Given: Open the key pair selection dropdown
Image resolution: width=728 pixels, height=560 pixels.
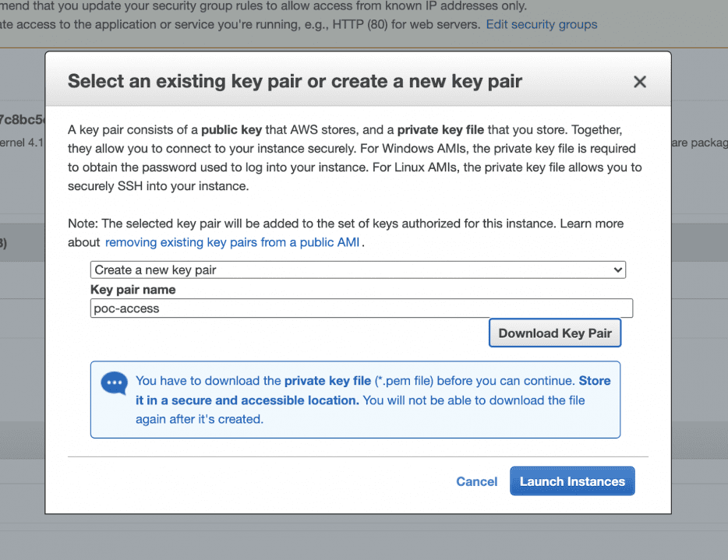Looking at the screenshot, I should [x=358, y=269].
